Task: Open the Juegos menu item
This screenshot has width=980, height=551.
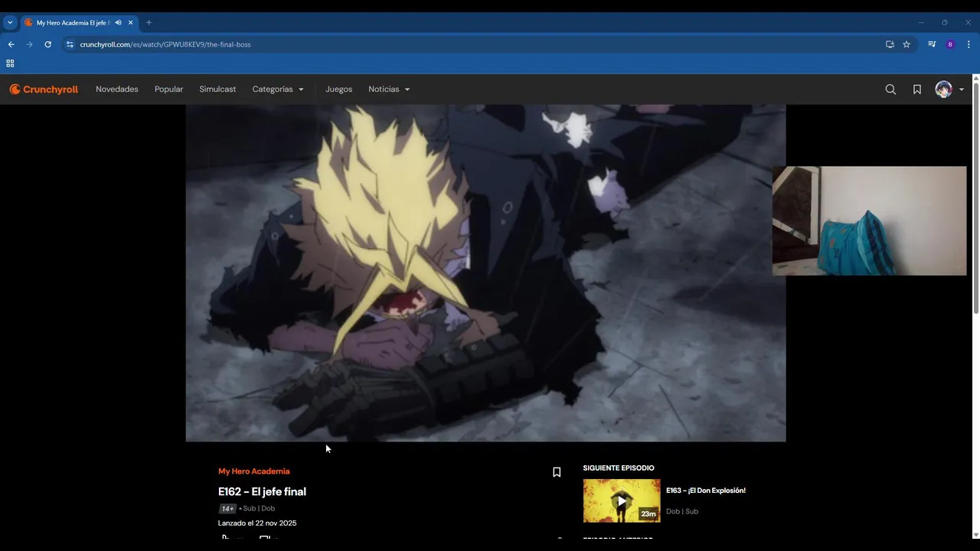Action: click(x=338, y=90)
